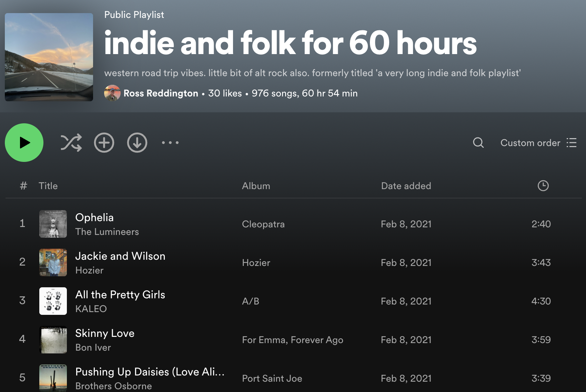
Task: Sort tracks by Title column header
Action: click(48, 186)
